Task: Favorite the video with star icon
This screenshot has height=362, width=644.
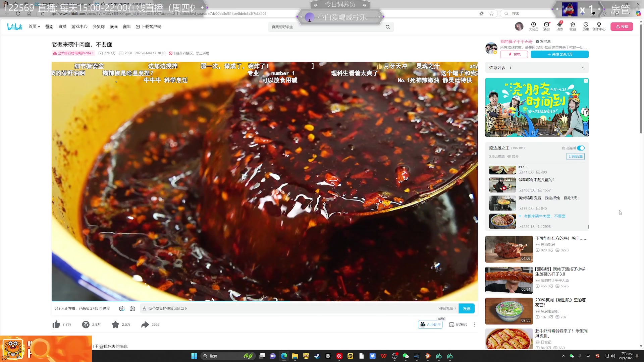Action: coord(115,324)
